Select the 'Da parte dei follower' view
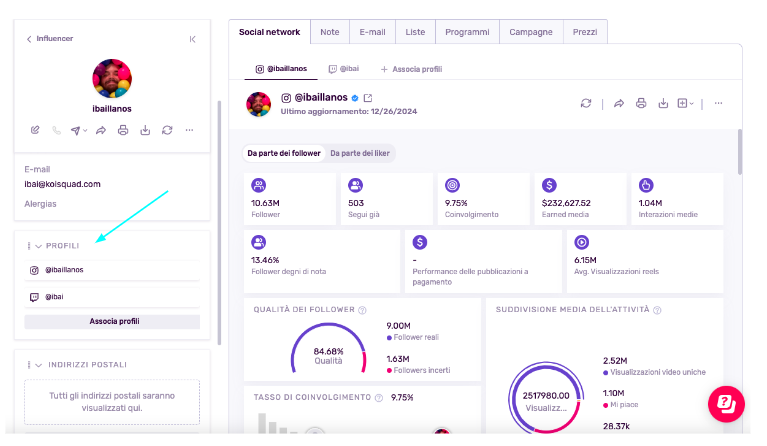Screen dimensions: 767x446 (284, 153)
